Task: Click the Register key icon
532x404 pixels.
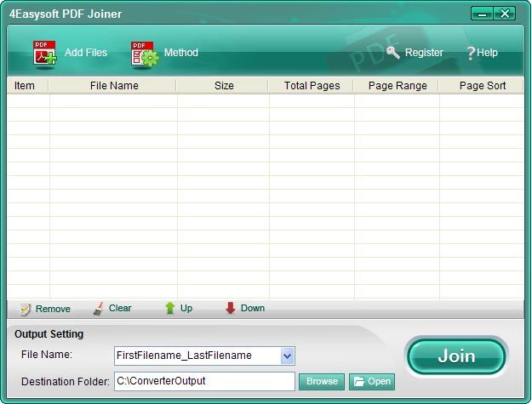Action: pyautogui.click(x=393, y=53)
